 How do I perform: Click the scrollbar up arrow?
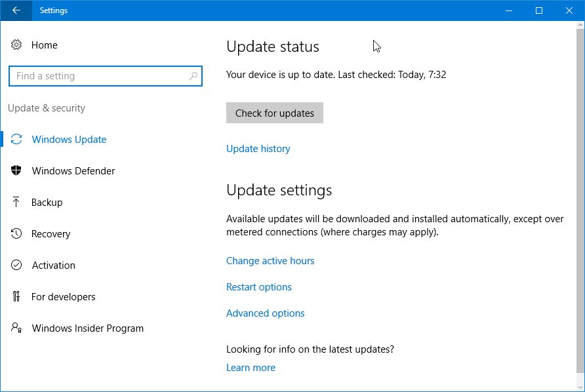coord(580,26)
